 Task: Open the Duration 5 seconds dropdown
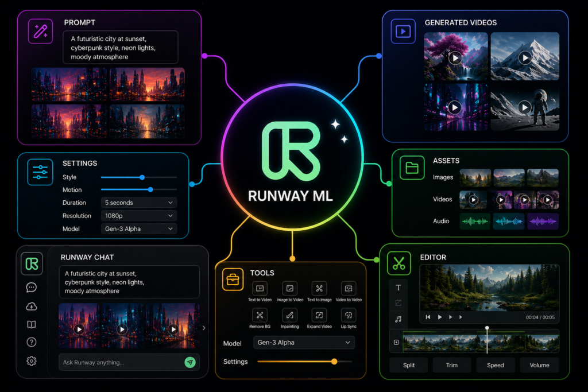(139, 203)
